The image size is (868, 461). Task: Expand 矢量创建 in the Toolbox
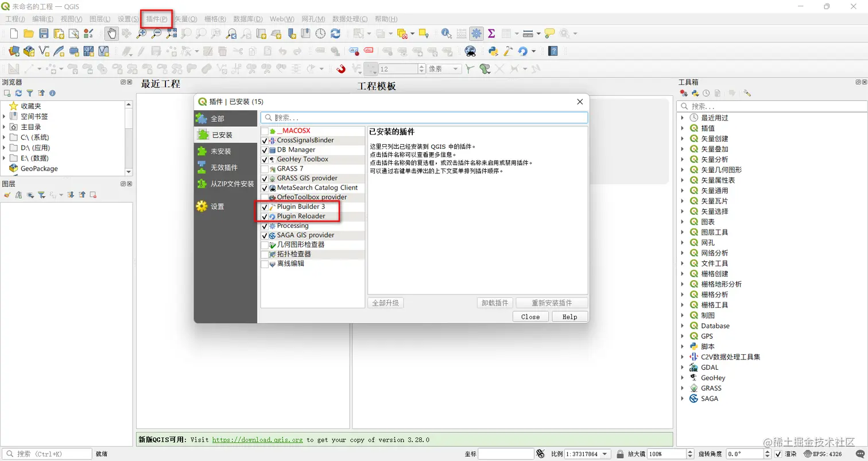(x=683, y=138)
